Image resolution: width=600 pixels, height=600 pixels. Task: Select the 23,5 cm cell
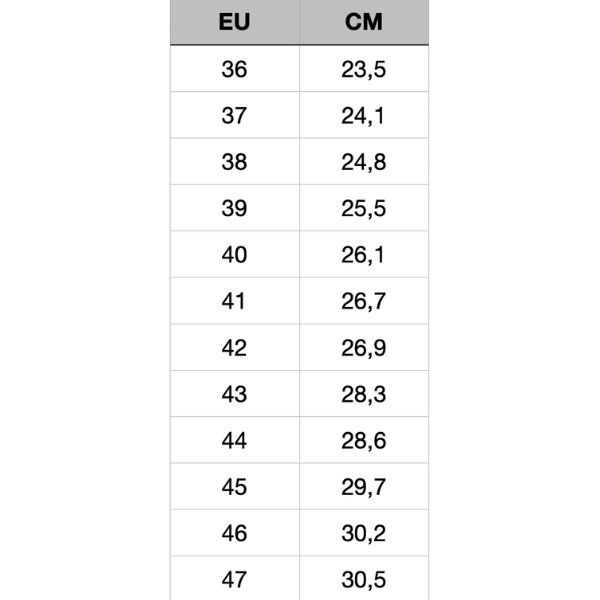point(364,69)
